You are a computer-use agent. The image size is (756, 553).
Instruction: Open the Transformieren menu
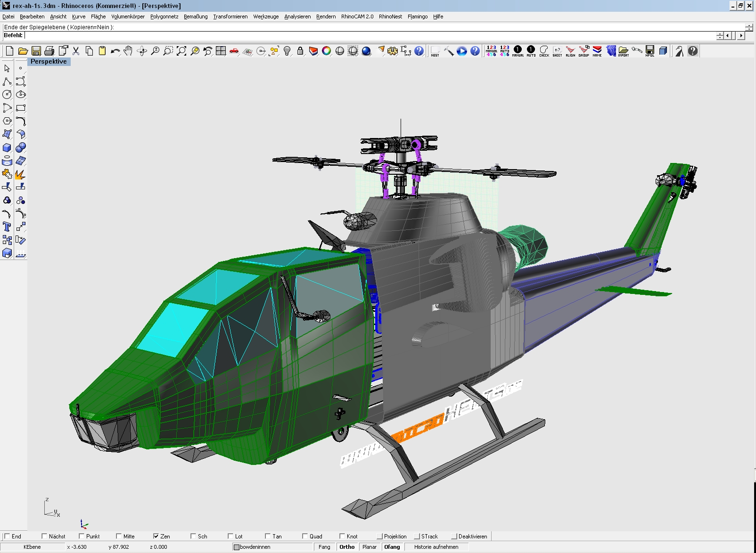[230, 16]
